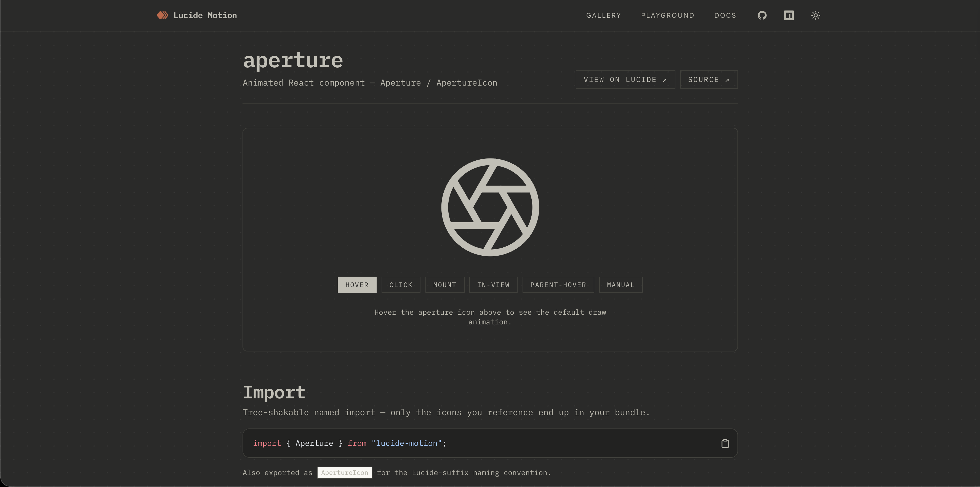Click the Lucide Motion brand name
980x487 pixels.
coord(205,15)
